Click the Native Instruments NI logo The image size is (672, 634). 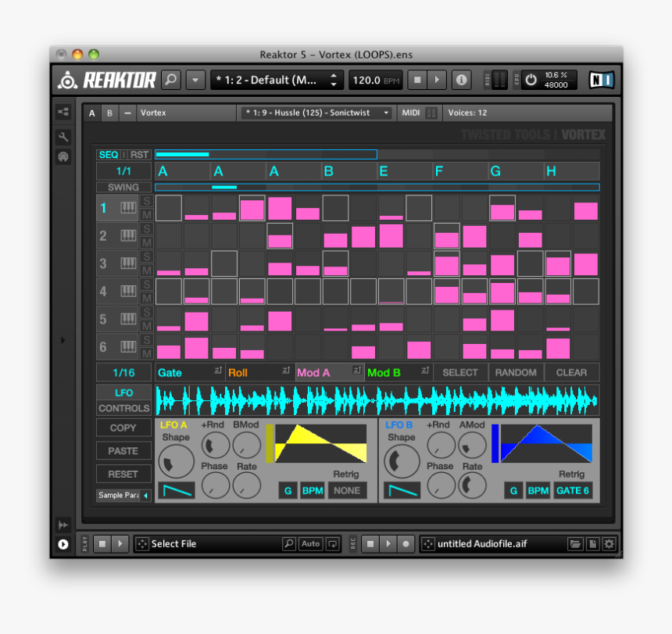pyautogui.click(x=601, y=81)
